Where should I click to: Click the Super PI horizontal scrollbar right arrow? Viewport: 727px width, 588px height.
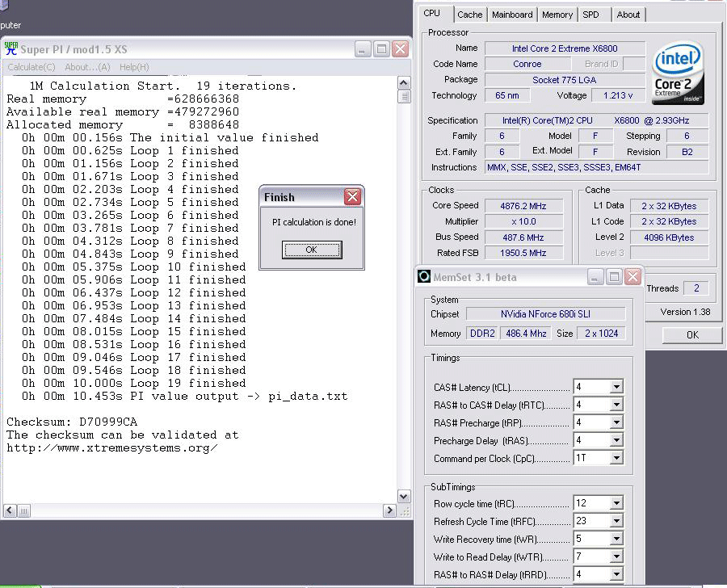click(x=389, y=510)
